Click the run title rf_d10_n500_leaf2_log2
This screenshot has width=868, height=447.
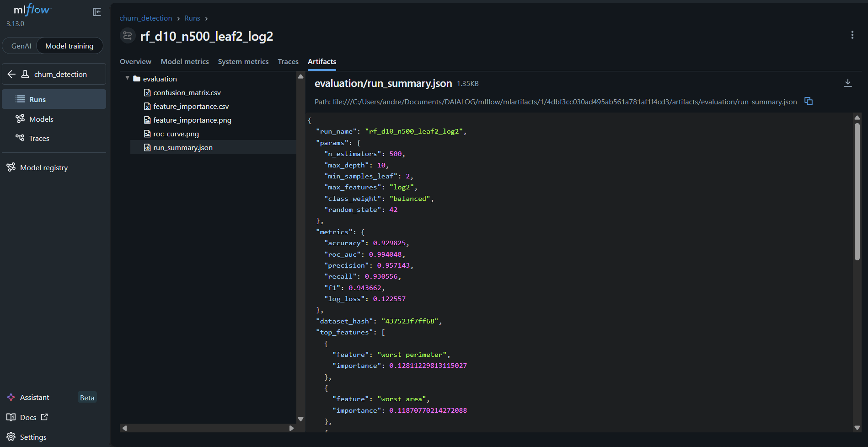click(x=207, y=36)
